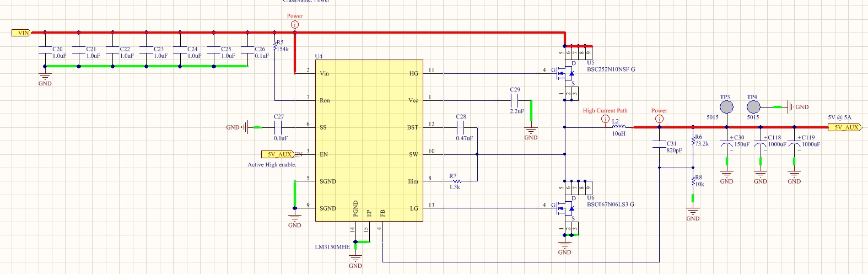Click the LM3150MHE part label
The image size is (868, 274).
(x=332, y=247)
